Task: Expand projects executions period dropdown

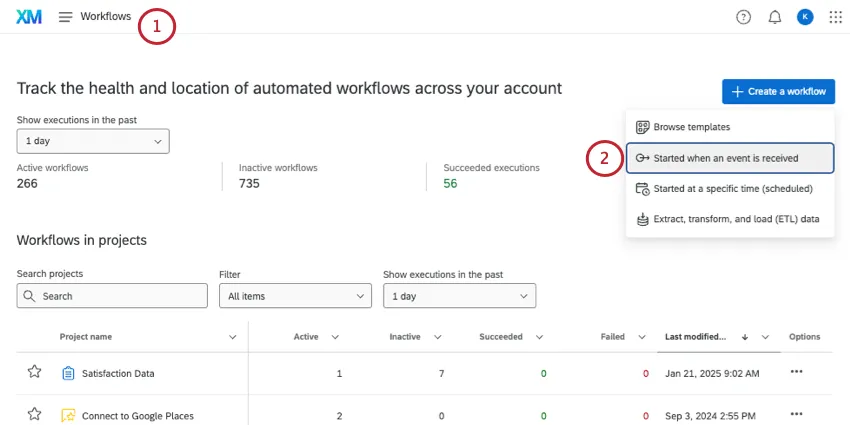Action: click(459, 296)
